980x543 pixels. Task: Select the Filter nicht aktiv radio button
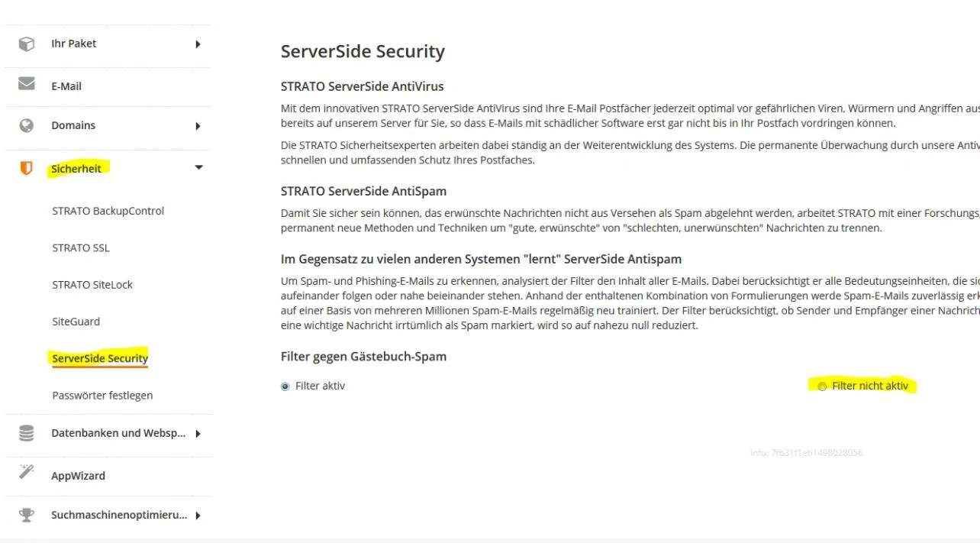pos(822,386)
